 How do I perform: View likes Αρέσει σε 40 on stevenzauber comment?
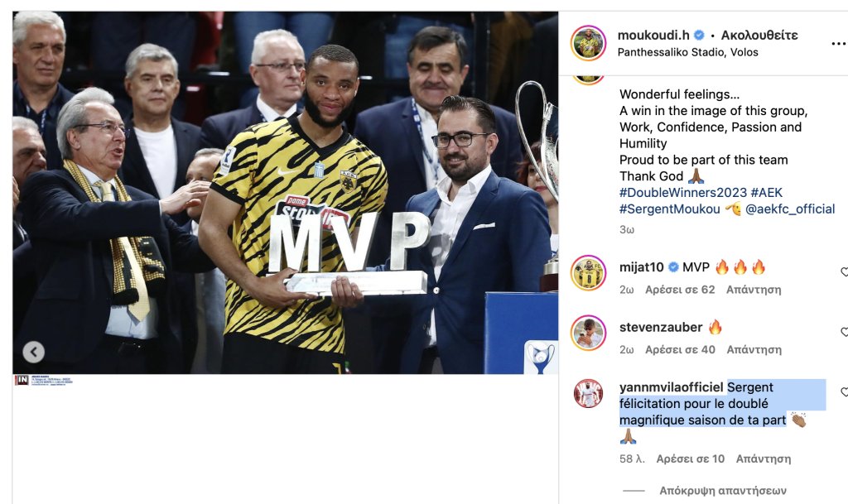[x=680, y=349]
